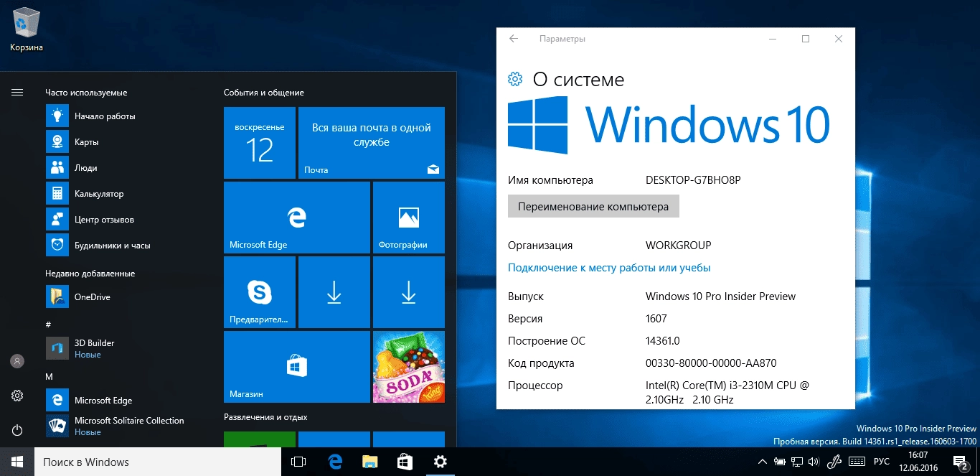Switch to Settings app on taskbar

(440, 462)
